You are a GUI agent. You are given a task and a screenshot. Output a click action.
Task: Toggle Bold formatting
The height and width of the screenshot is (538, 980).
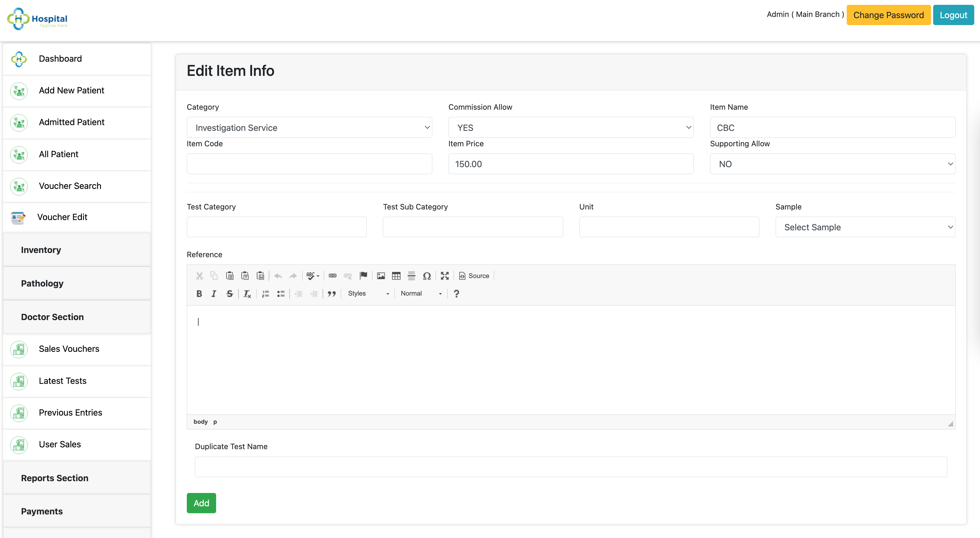point(199,294)
